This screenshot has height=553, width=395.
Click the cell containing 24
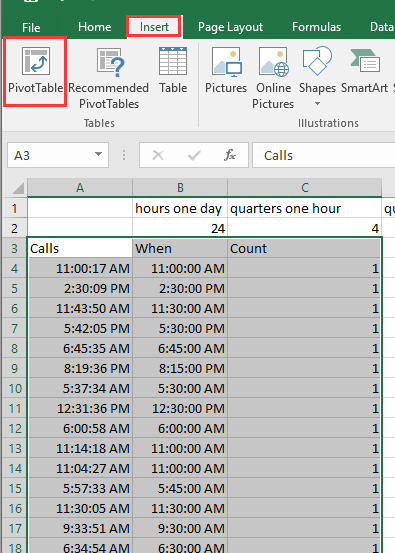pyautogui.click(x=180, y=228)
